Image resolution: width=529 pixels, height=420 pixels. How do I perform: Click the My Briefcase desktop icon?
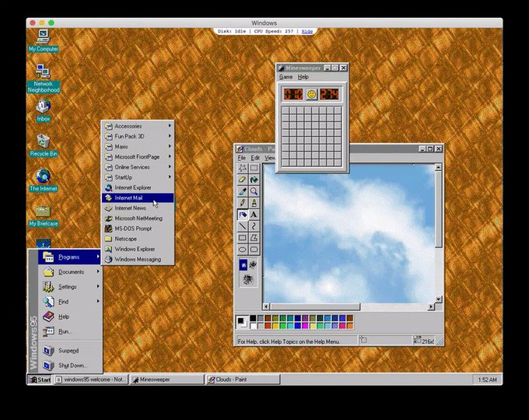(44, 215)
